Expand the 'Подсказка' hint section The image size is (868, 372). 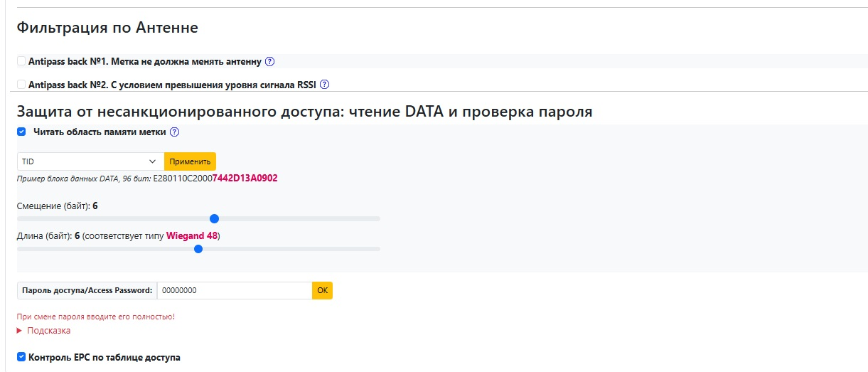[44, 331]
